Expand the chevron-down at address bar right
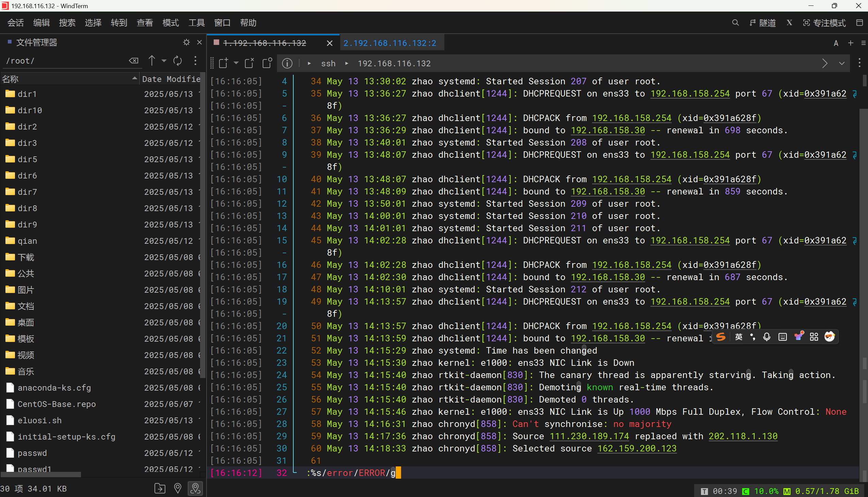The width and height of the screenshot is (868, 497). [x=842, y=64]
